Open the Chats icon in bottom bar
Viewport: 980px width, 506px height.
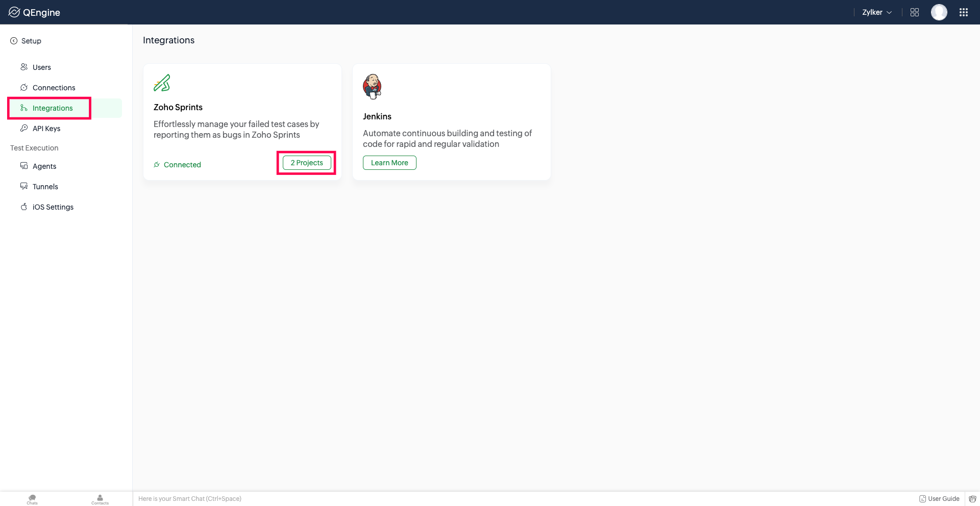pyautogui.click(x=32, y=499)
